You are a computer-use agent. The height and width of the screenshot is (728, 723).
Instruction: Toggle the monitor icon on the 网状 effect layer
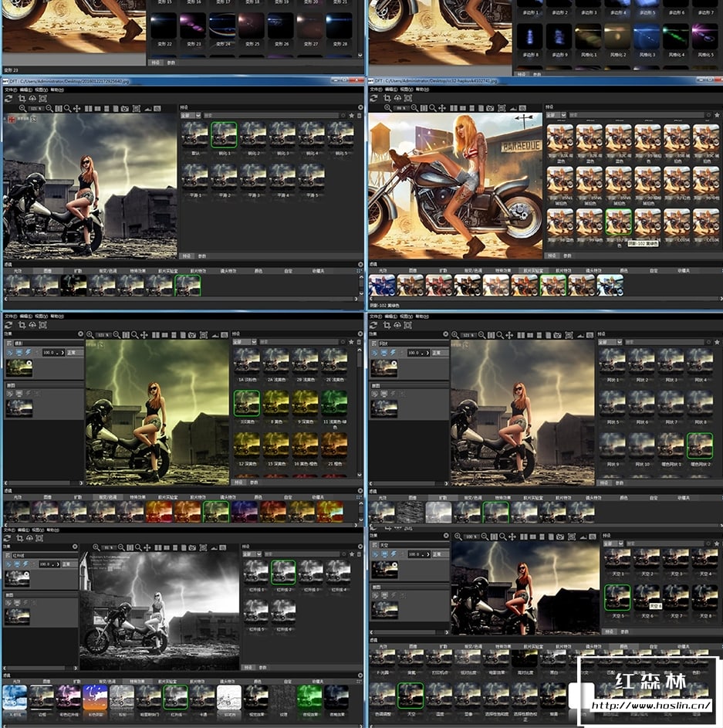tap(384, 353)
